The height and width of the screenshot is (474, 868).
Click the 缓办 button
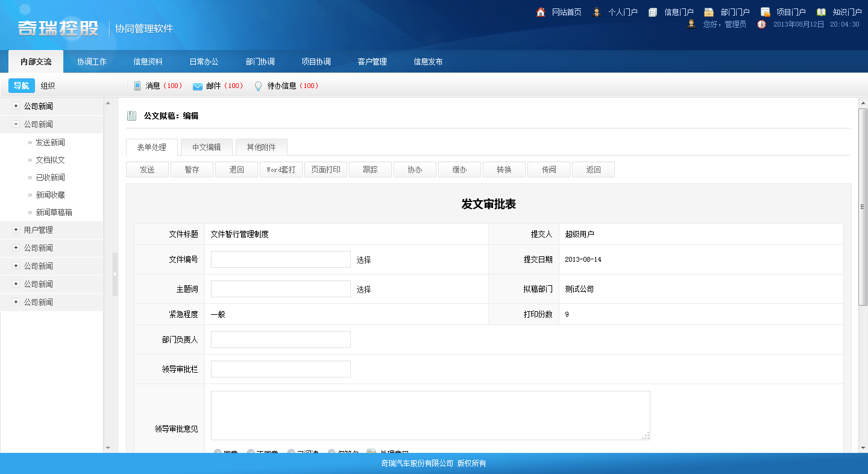point(460,169)
